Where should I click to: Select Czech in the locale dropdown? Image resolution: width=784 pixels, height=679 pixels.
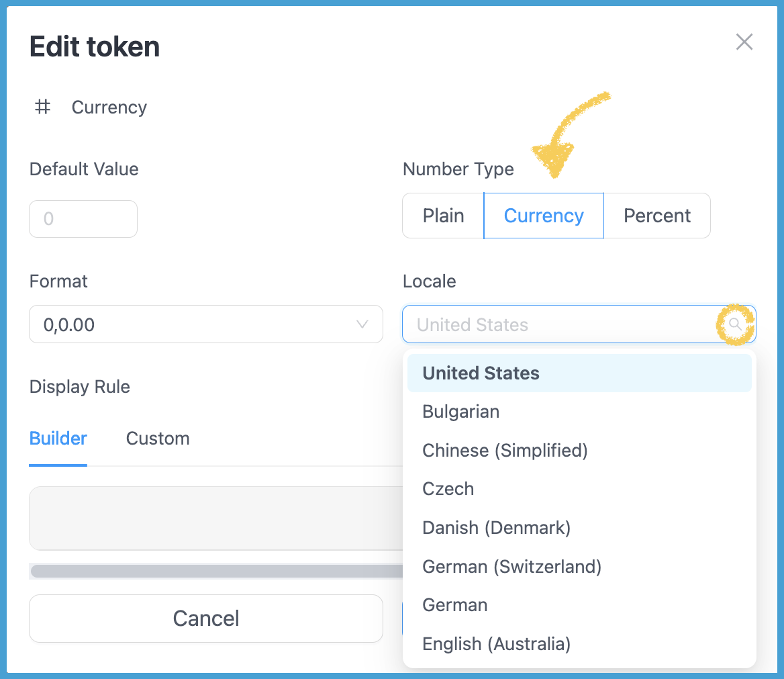(x=448, y=489)
